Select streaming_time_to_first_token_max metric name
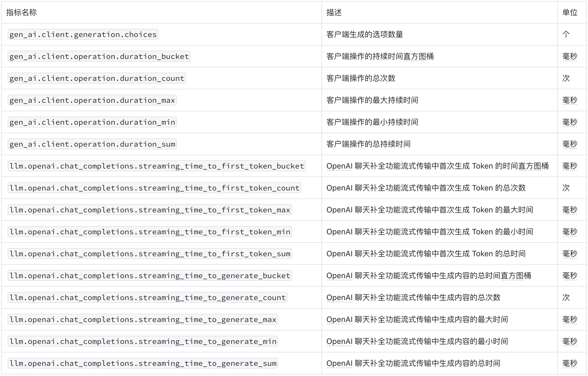 150,210
